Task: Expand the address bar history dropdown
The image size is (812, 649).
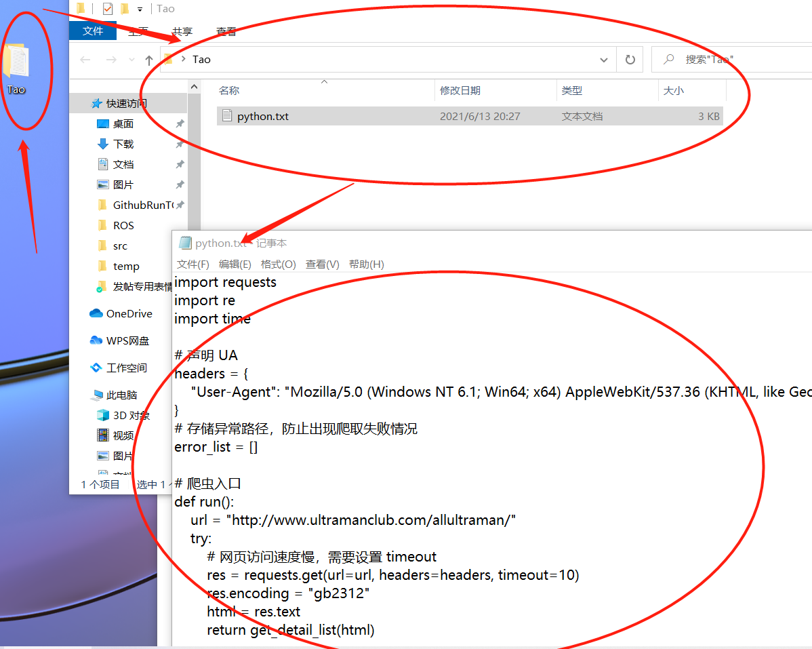Action: (x=604, y=60)
